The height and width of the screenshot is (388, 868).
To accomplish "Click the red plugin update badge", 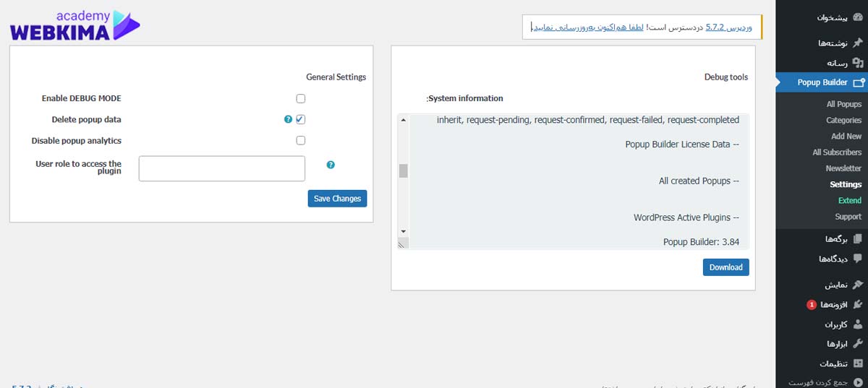I will [812, 305].
